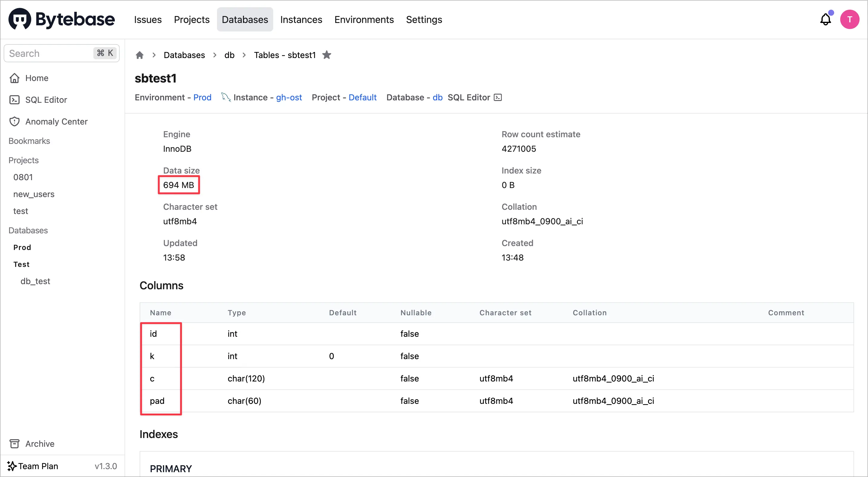Screen dimensions: 868x477
Task: Go to Settings in top navigation
Action: tap(423, 20)
